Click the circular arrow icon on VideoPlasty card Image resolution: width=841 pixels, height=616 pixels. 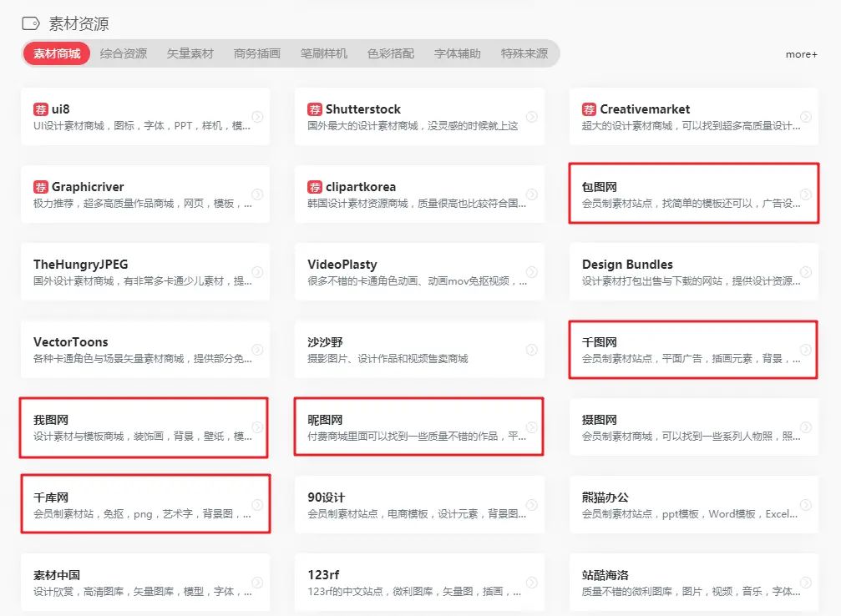tap(533, 271)
